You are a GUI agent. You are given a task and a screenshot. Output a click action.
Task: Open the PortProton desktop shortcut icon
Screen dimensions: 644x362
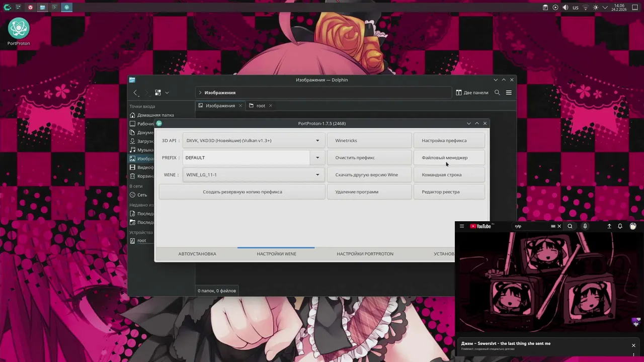pyautogui.click(x=19, y=32)
